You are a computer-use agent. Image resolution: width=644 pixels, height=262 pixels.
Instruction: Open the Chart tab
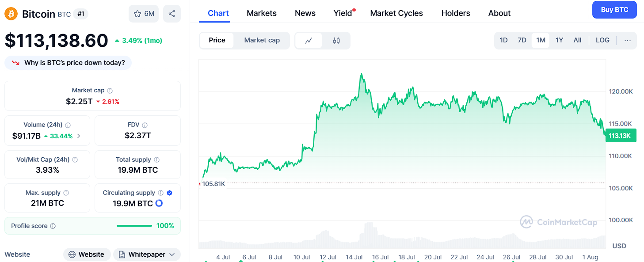(218, 13)
